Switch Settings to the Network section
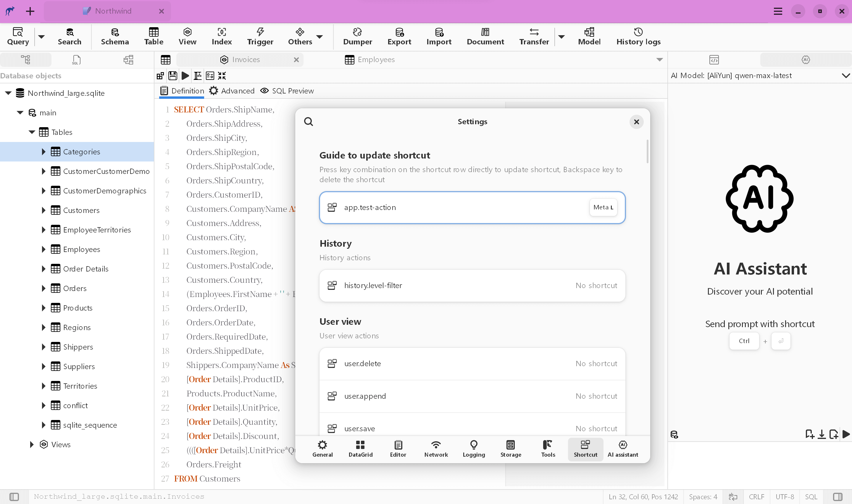Screen dimensions: 852x504 pos(436,448)
